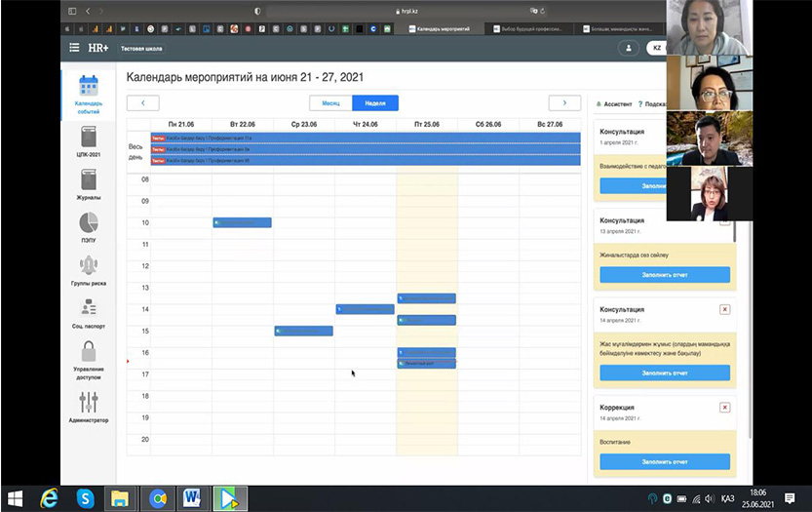The height and width of the screenshot is (512, 812).
Task: Switch calendar to Неделя view
Action: coord(375,102)
